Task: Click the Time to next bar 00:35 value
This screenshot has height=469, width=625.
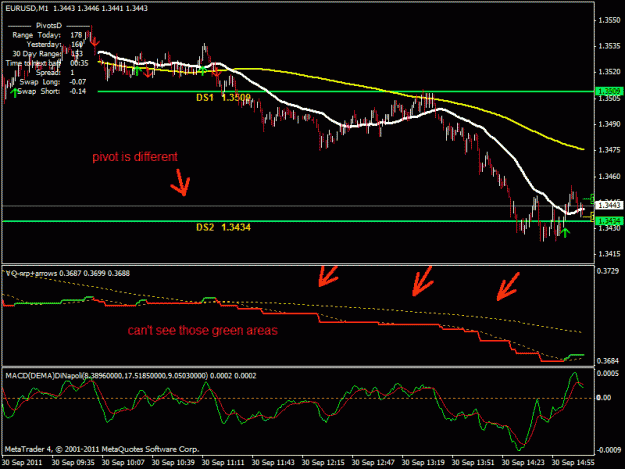Action: [x=79, y=63]
